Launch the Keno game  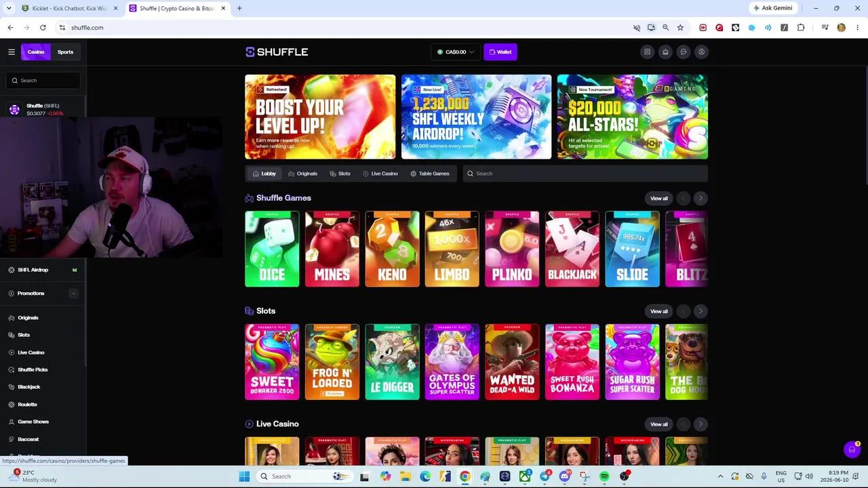(x=392, y=249)
